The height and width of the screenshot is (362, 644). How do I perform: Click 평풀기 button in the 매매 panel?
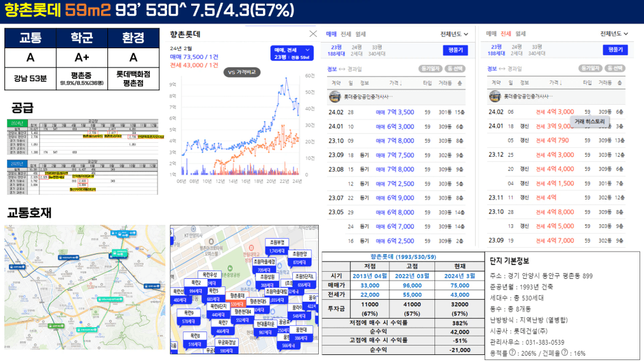(x=455, y=50)
